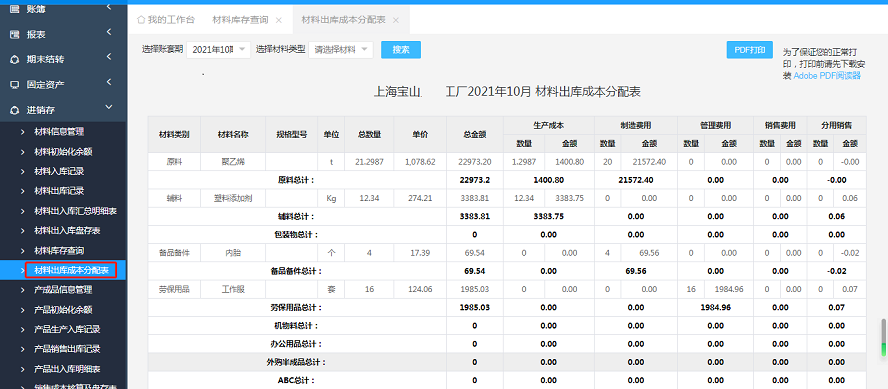The height and width of the screenshot is (389, 888).
Task: Click the page vertical scrollbar thumb
Action: click(882, 338)
